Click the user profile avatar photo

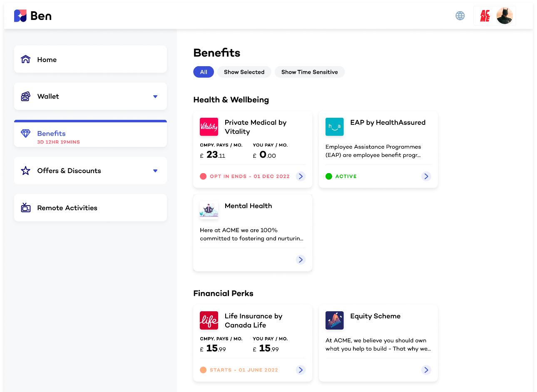[505, 16]
